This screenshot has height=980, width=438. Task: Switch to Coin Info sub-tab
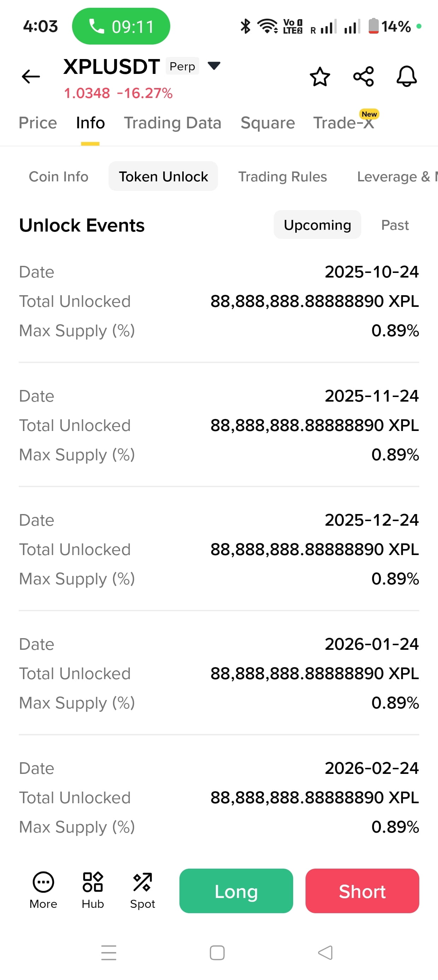coord(59,176)
